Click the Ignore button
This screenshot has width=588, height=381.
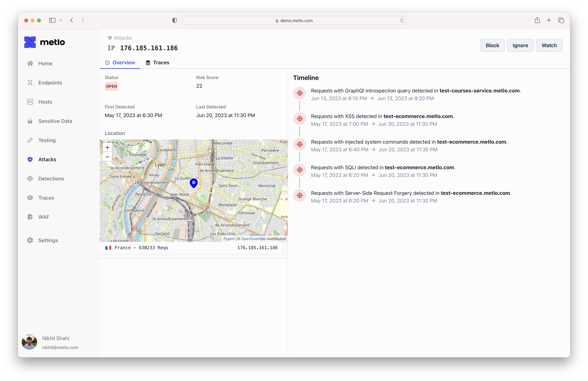coord(520,45)
